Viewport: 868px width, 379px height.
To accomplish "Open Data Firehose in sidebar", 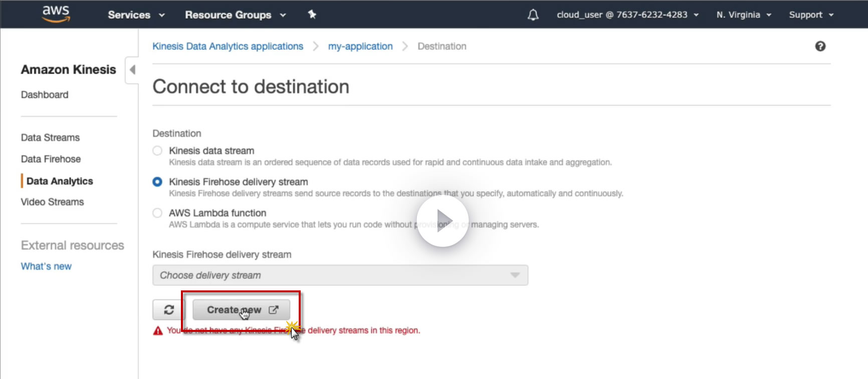I will point(51,159).
